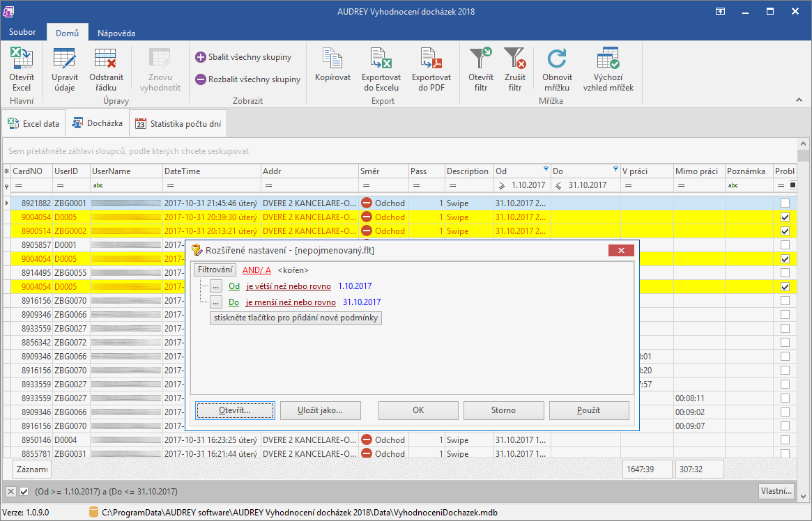Image resolution: width=812 pixels, height=521 pixels.
Task: Open Addr filter-row operator selector
Action: tap(268, 185)
